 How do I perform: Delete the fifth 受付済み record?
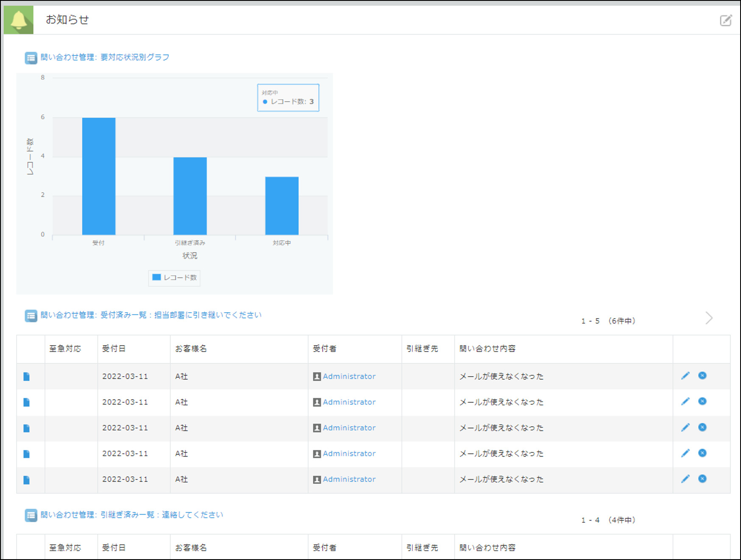coord(702,479)
